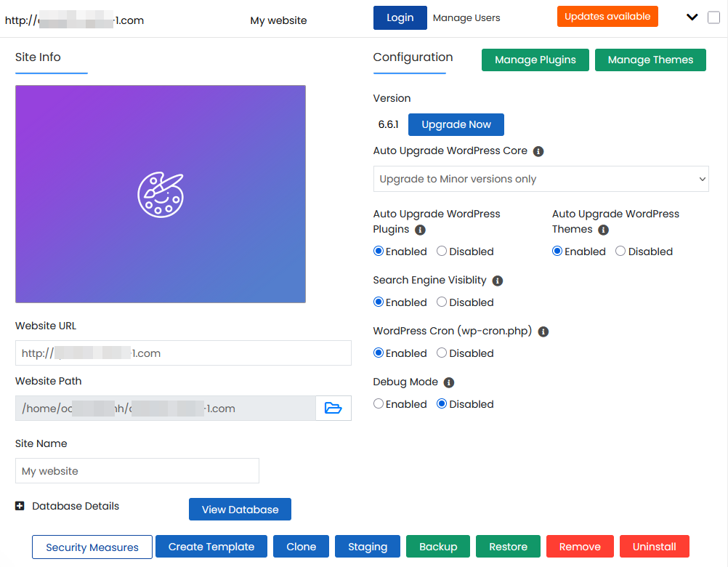Click info icon next to Auto Upgrade Plugins
The width and height of the screenshot is (728, 567).
(420, 230)
